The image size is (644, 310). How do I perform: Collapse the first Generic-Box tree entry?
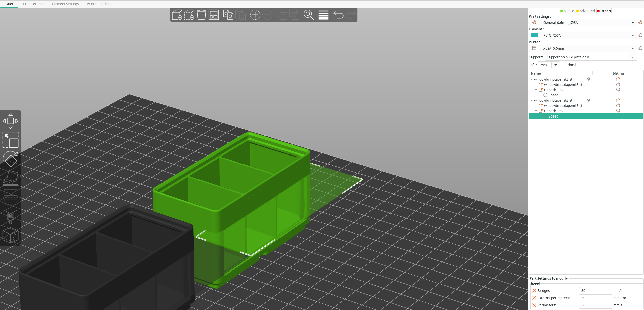pyautogui.click(x=536, y=90)
